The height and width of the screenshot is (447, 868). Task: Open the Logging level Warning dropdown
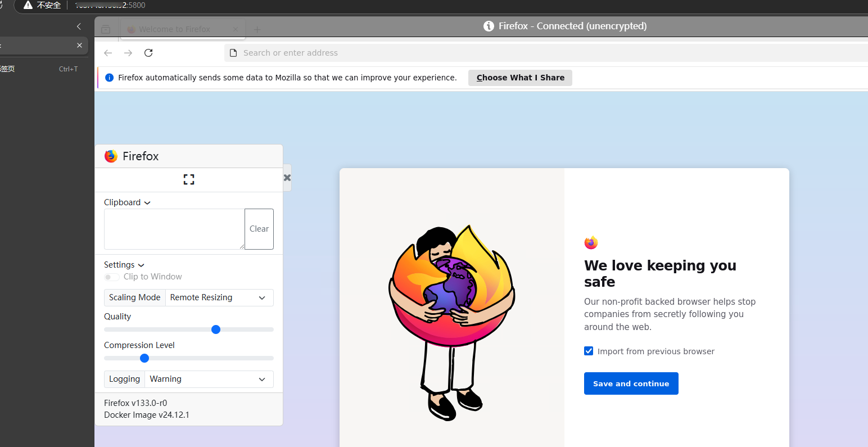(209, 379)
